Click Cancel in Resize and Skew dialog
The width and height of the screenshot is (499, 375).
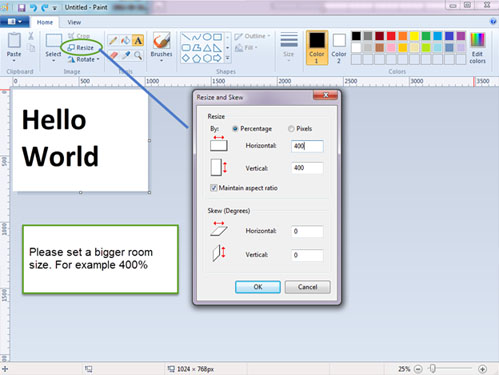307,287
